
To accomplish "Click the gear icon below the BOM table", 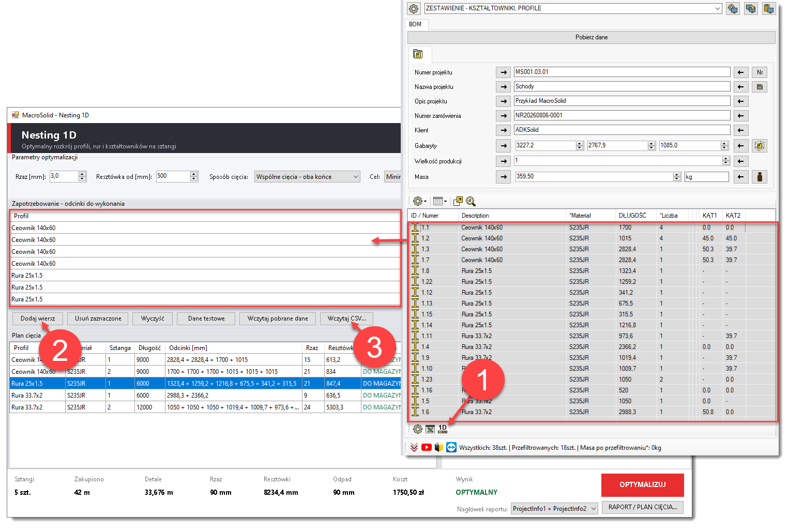I will click(418, 429).
